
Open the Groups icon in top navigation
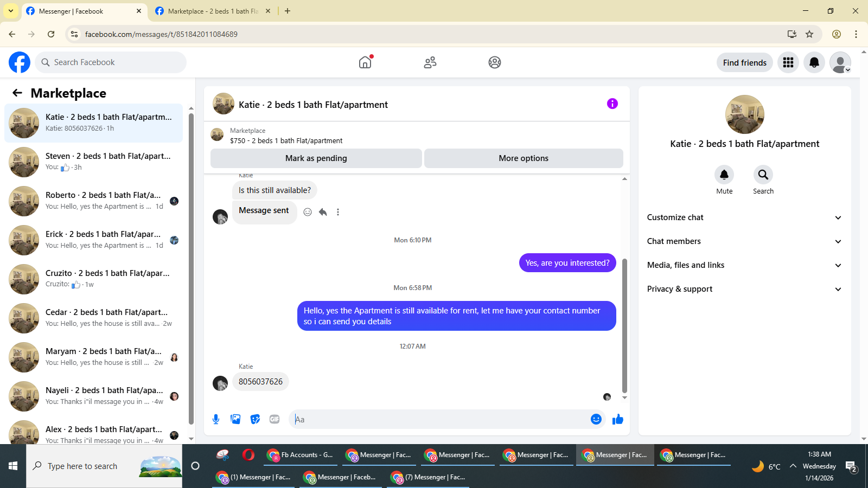click(495, 62)
